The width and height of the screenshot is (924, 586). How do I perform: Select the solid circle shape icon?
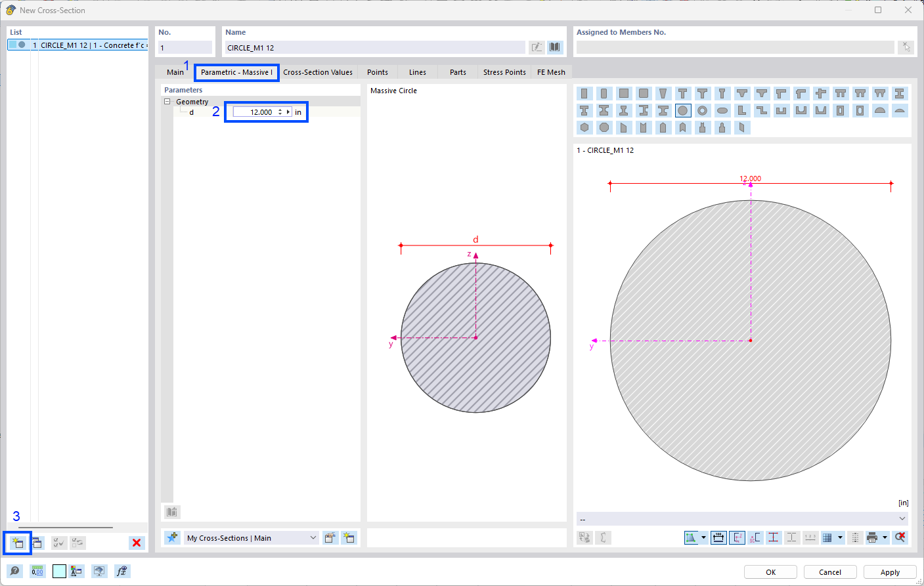pos(683,110)
